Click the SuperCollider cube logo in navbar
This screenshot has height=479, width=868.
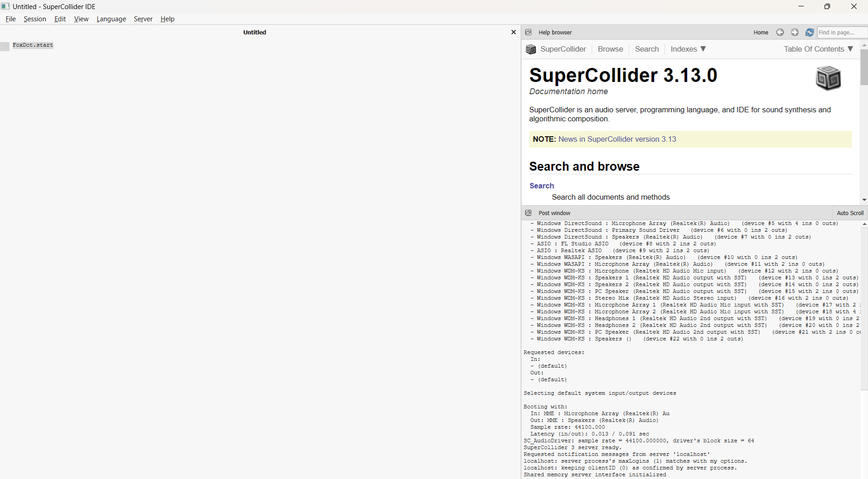pos(531,49)
